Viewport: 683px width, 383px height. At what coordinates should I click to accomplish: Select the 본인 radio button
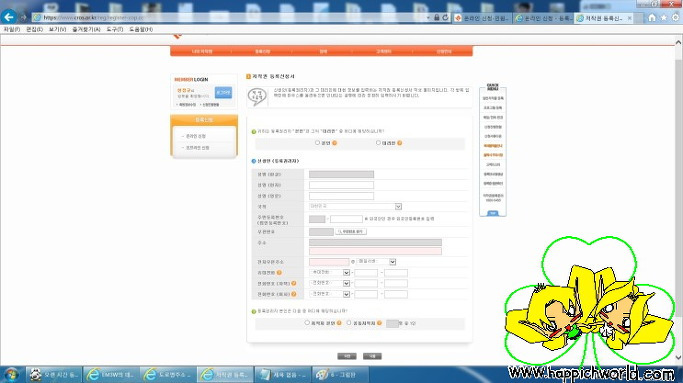(x=318, y=142)
